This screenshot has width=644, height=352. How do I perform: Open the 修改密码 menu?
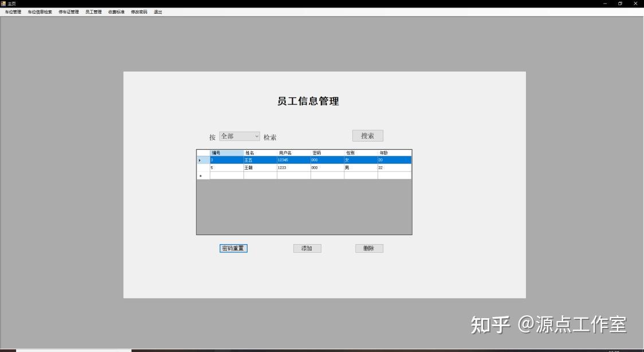pyautogui.click(x=139, y=12)
